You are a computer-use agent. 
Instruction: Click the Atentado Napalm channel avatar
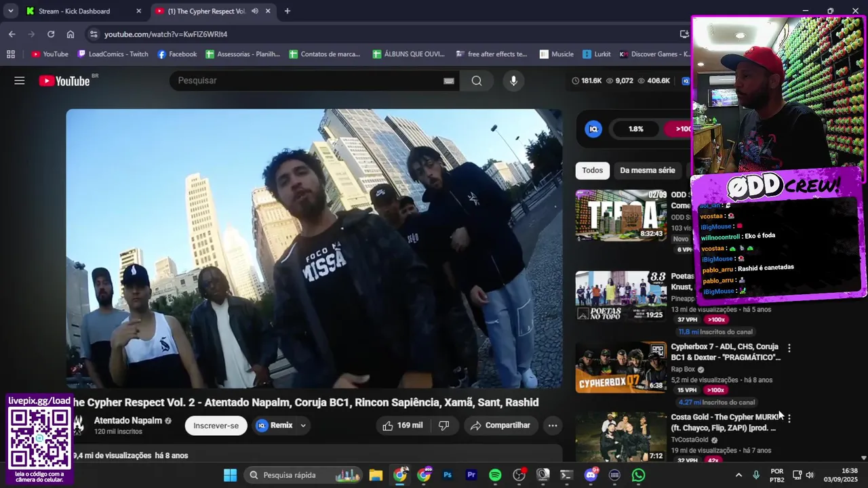79,425
